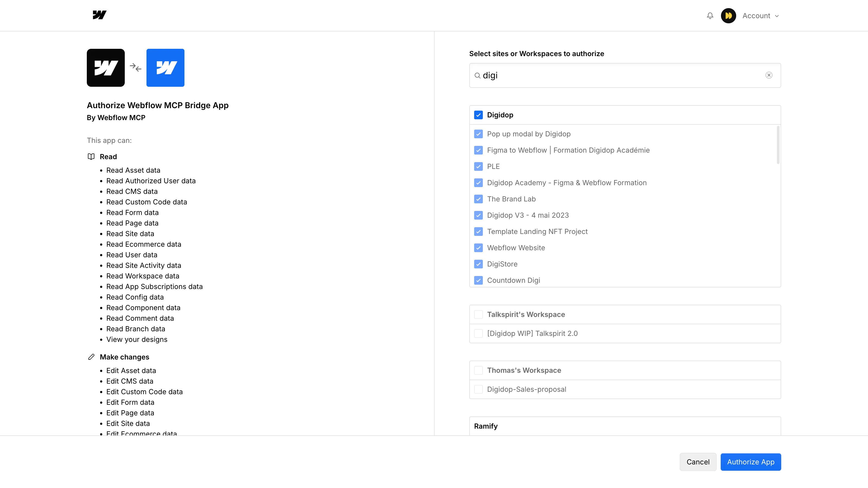Click Read Custom Code data permission
Image resolution: width=868 pixels, height=488 pixels.
tap(146, 202)
